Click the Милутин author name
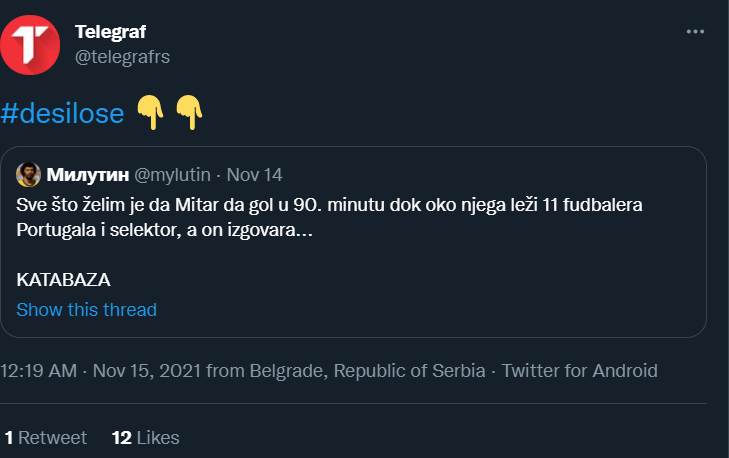The width and height of the screenshot is (729, 458). pos(85,175)
